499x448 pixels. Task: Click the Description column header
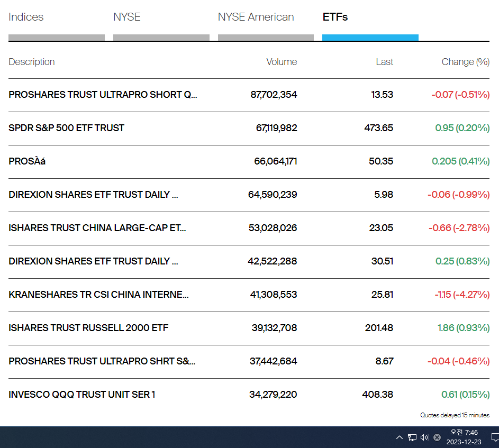tap(32, 62)
